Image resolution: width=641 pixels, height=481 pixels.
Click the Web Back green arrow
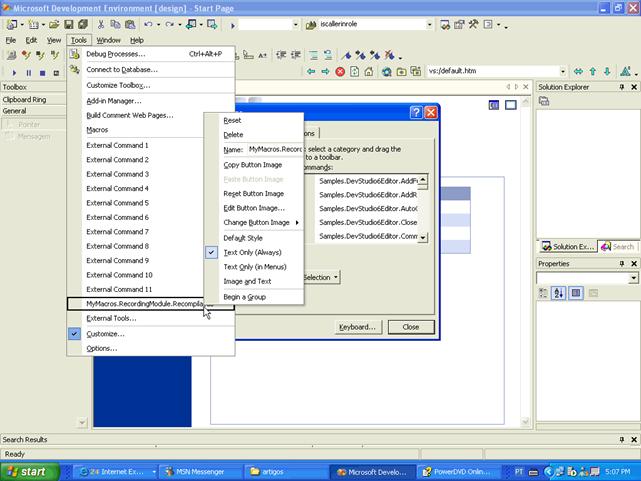[x=311, y=72]
